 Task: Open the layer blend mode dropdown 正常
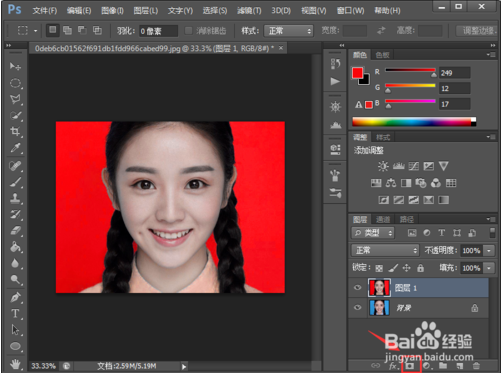click(x=385, y=250)
